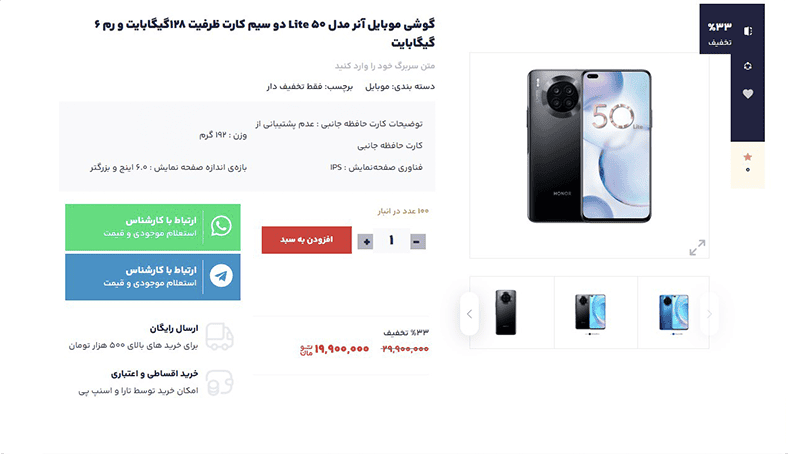
Task: Click the installment purchase coins icon
Action: coord(220,383)
